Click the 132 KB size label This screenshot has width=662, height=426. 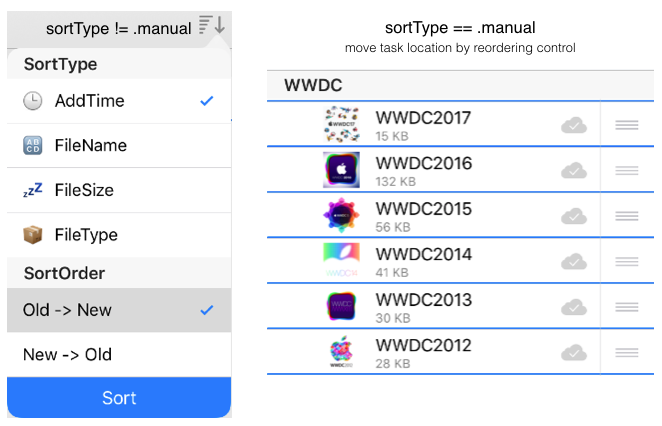[396, 182]
